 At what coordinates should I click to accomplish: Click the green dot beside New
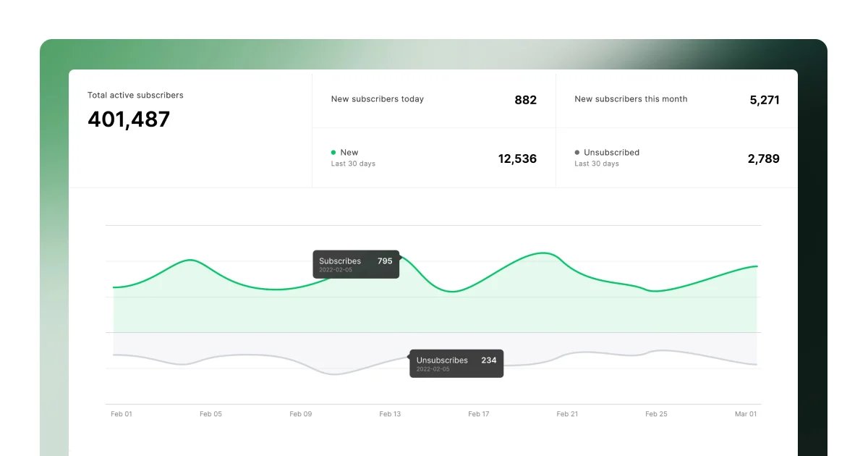click(x=333, y=153)
